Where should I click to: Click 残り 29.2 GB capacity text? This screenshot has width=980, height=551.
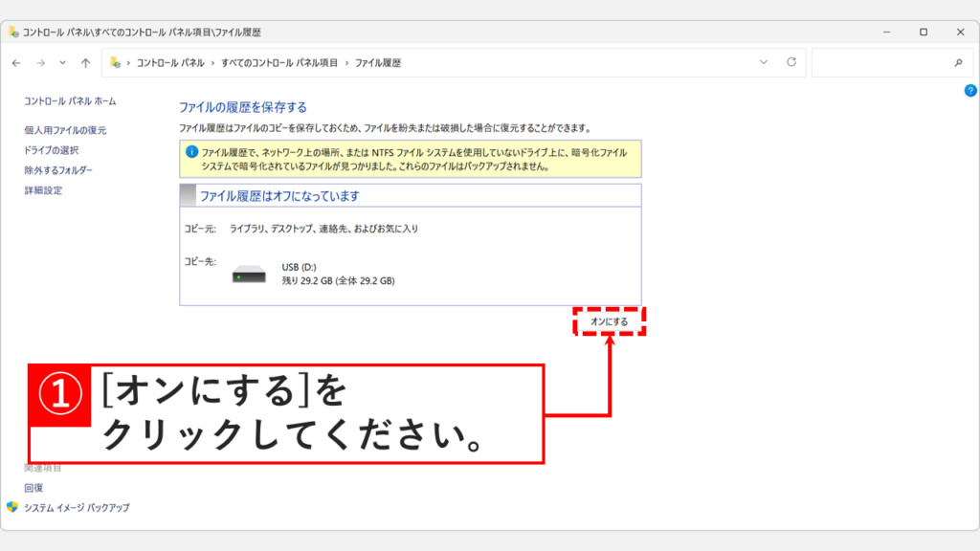point(338,280)
